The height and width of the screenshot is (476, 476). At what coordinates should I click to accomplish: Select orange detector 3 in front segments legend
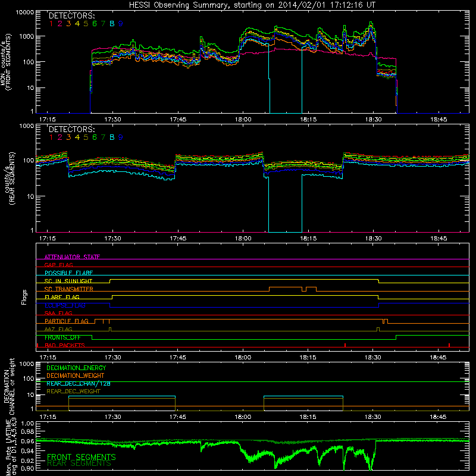coord(68,24)
